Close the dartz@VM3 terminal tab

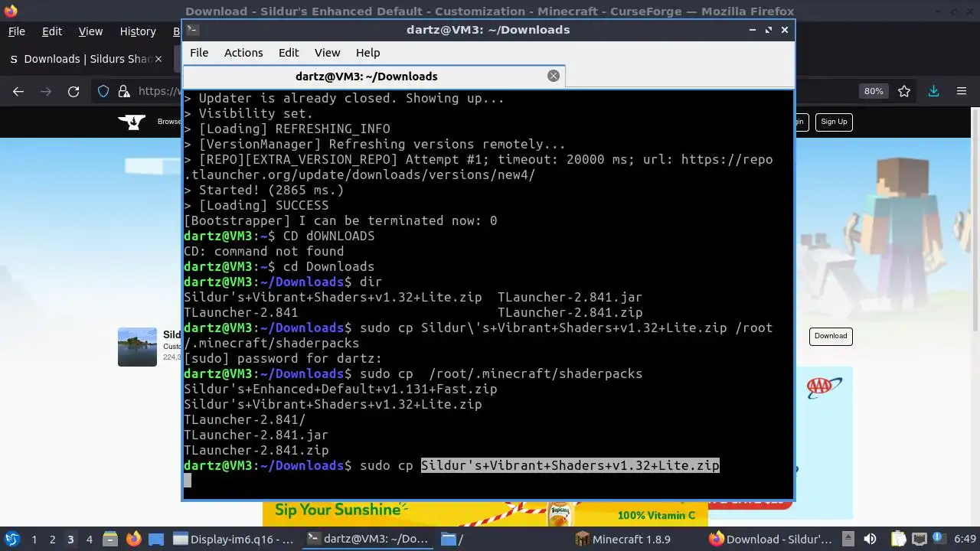coord(554,76)
